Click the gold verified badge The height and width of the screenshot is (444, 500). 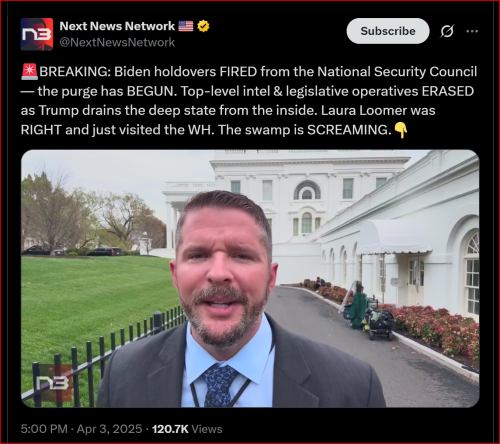[203, 26]
